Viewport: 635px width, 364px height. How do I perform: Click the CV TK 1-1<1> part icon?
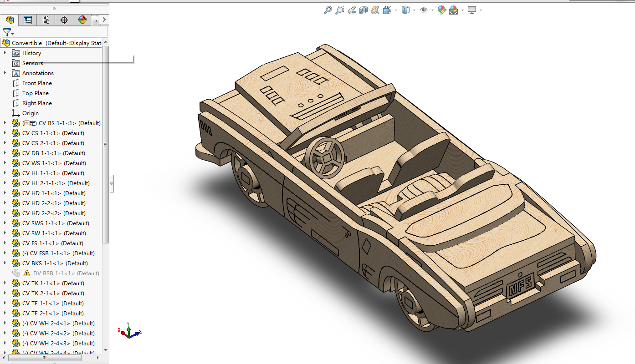(16, 283)
